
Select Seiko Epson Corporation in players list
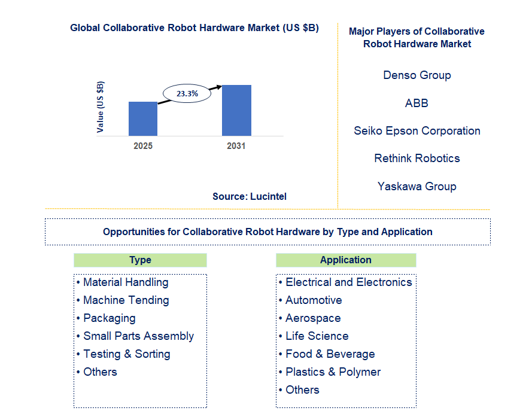click(417, 130)
